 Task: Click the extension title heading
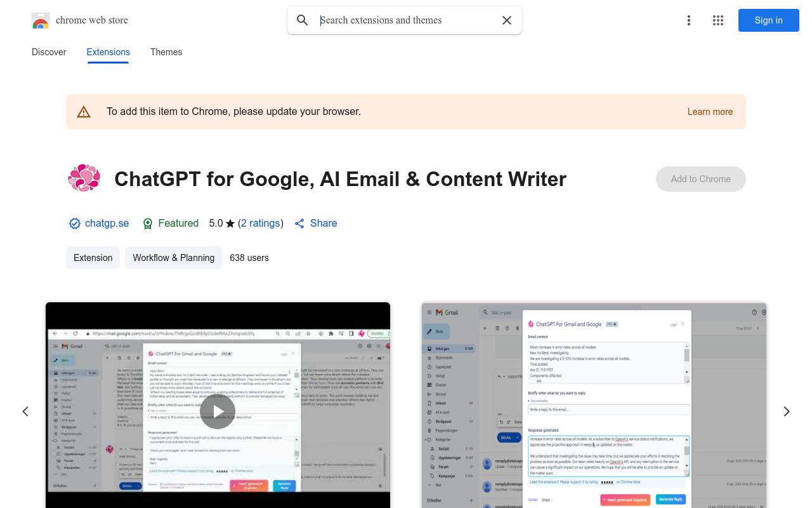coord(340,179)
